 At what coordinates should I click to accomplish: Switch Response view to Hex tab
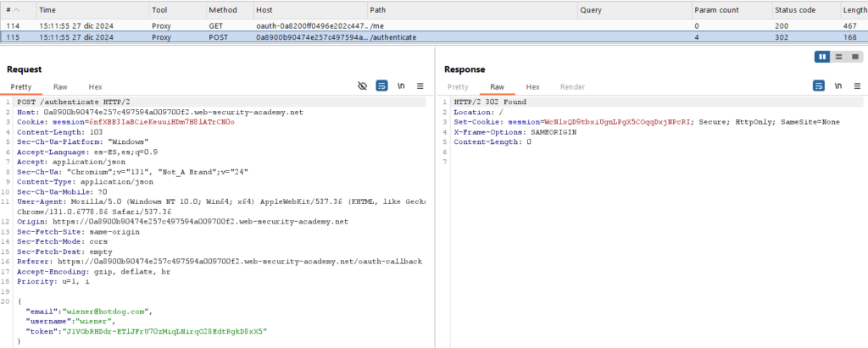point(532,87)
